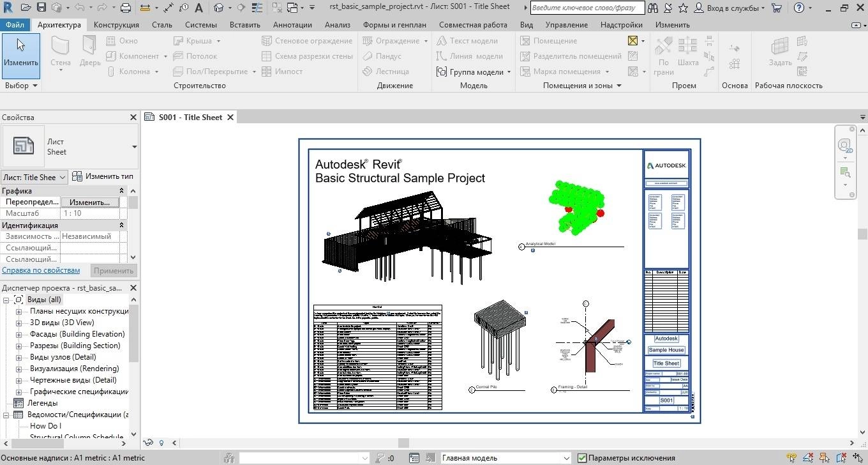868x465 pixels.
Task: Toggle select elements by face status icon
Action: [841, 457]
